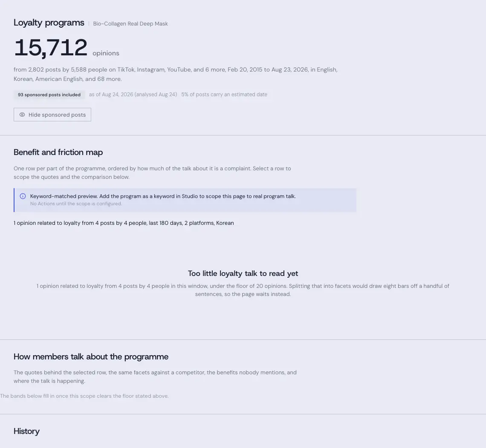The width and height of the screenshot is (486, 448).
Task: Select the Benefit and friction map heading
Action: point(58,152)
